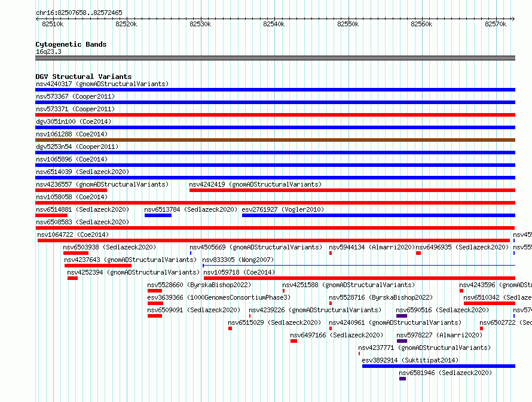Click the purple bar under nsv5978227

point(402,341)
